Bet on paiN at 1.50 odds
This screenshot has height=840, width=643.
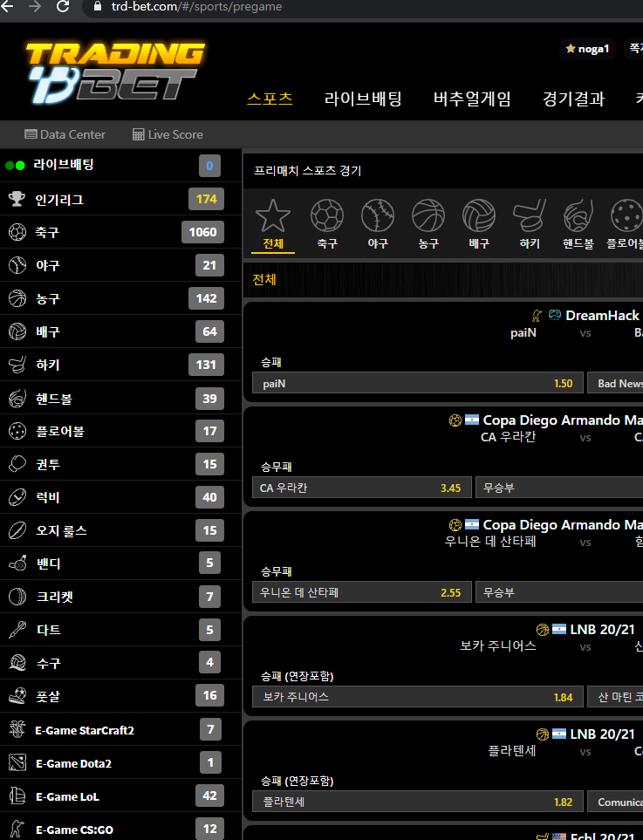click(417, 383)
